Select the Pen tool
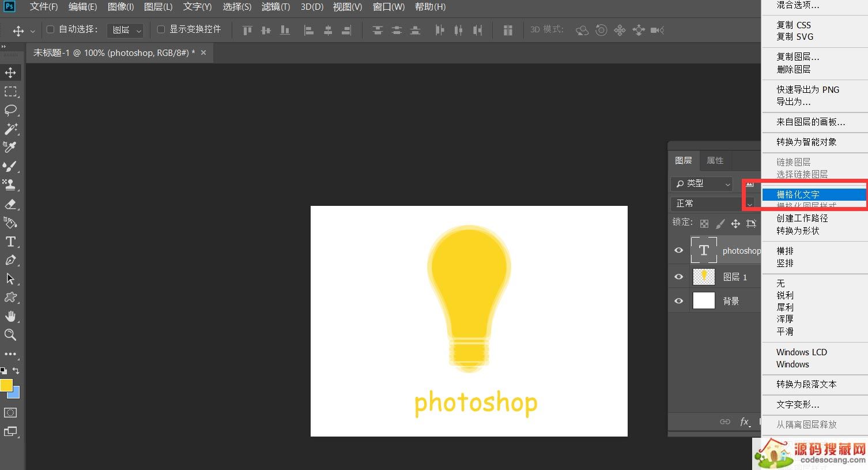868x470 pixels. click(10, 260)
